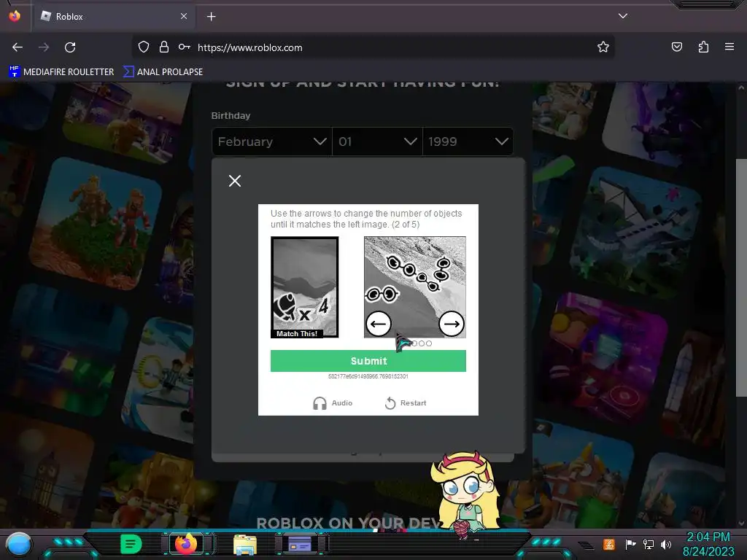Image resolution: width=747 pixels, height=560 pixels.
Task: Click right arrow to increase objects
Action: tap(451, 324)
